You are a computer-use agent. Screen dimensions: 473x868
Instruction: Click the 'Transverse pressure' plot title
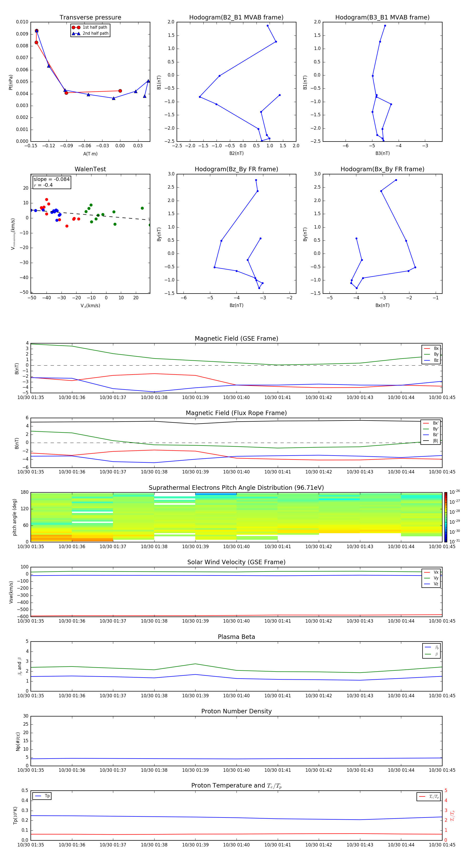point(90,18)
